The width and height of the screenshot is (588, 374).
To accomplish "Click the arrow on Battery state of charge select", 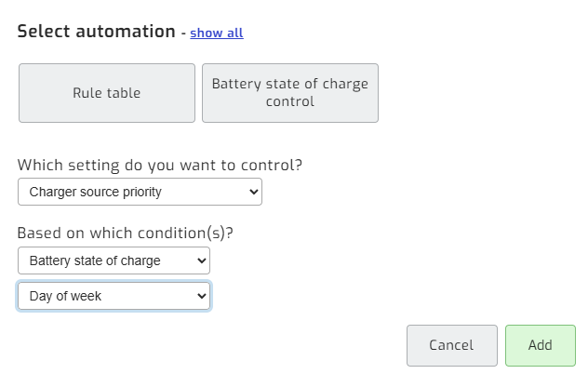I will pos(201,260).
